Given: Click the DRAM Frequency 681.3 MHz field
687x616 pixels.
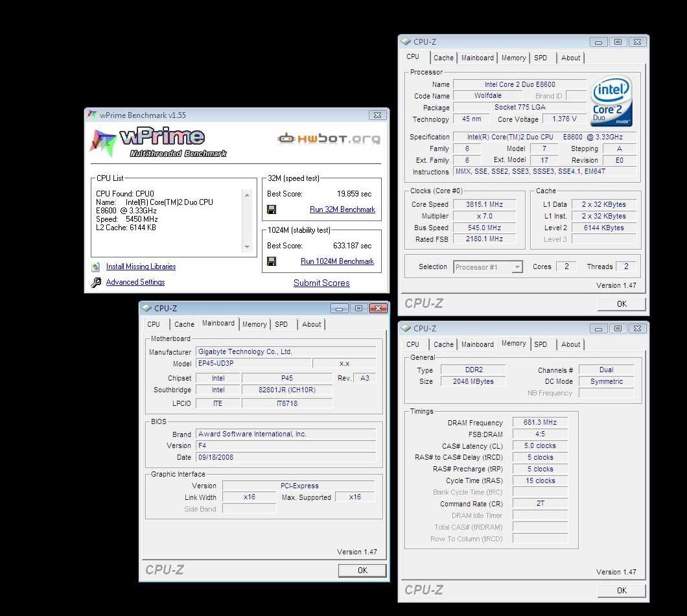Looking at the screenshot, I should click(x=540, y=422).
